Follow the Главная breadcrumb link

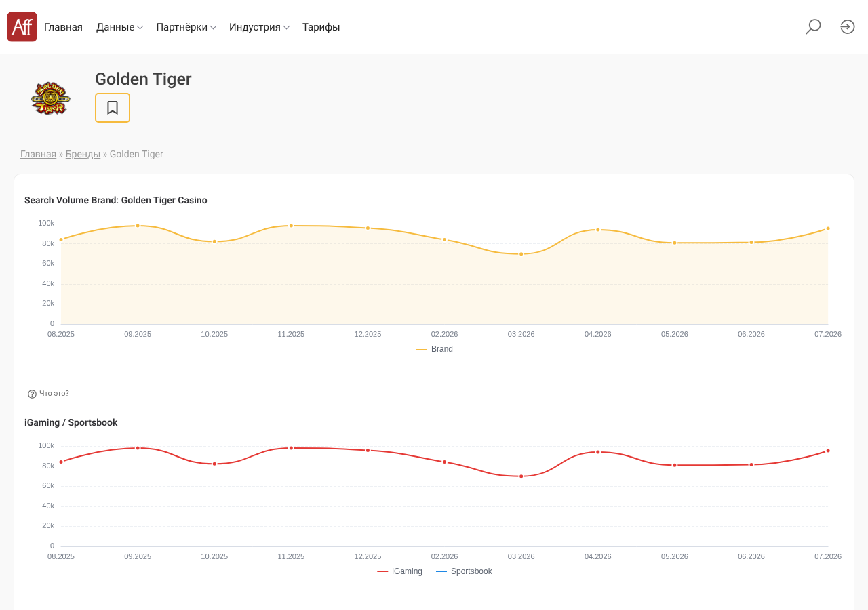click(38, 154)
